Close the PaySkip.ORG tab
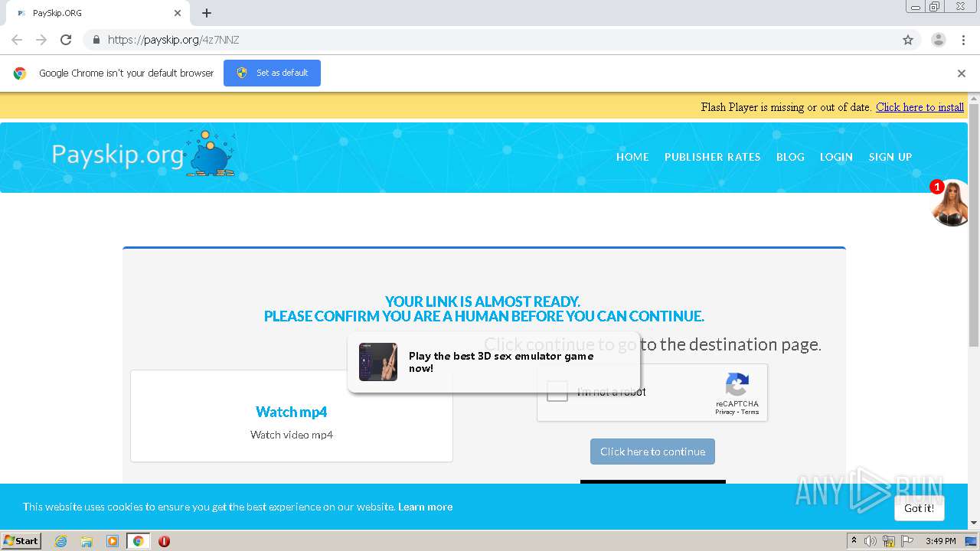 coord(178,13)
